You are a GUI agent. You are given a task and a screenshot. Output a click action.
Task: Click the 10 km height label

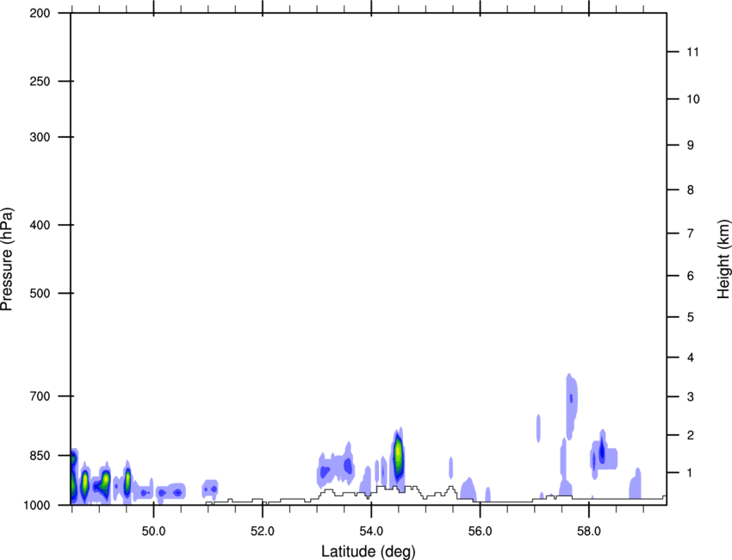coord(693,99)
